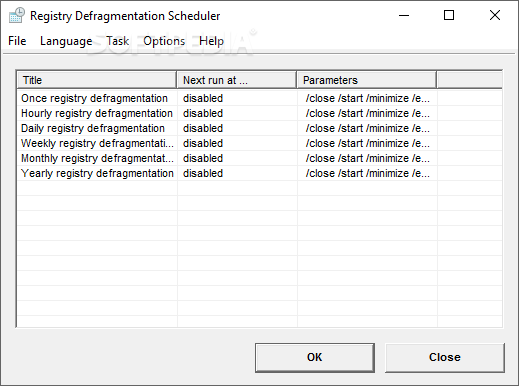Minimize the scheduler window
The height and width of the screenshot is (386, 519).
click(404, 15)
